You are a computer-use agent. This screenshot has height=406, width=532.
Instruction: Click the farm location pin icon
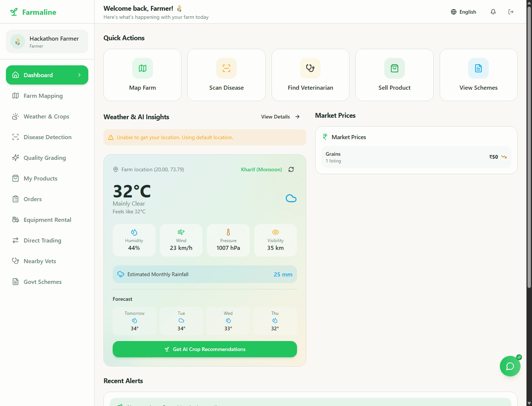116,169
